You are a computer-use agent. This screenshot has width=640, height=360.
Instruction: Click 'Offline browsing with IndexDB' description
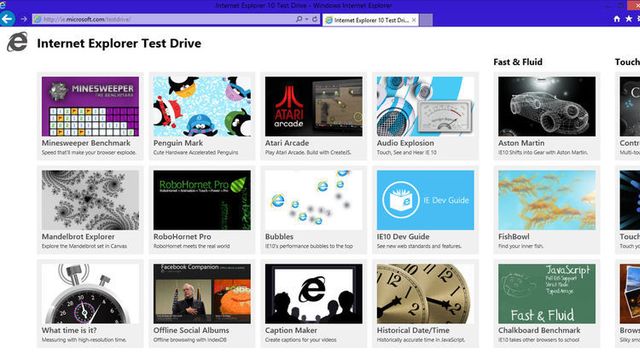point(190,340)
